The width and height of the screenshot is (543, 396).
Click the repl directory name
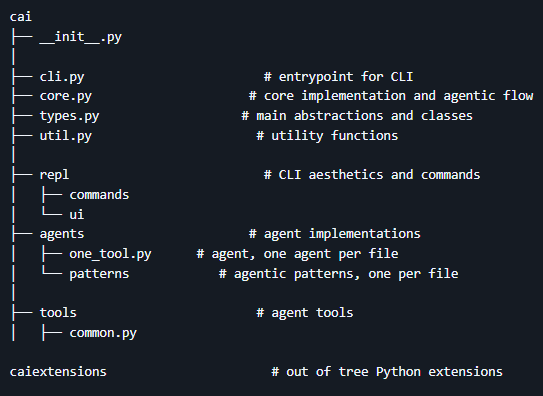pyautogui.click(x=54, y=175)
